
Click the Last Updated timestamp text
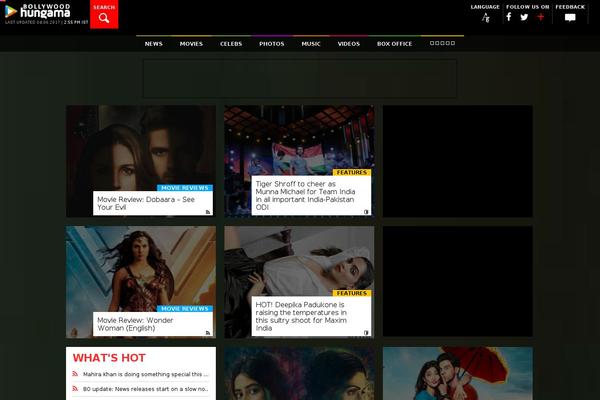(x=46, y=23)
